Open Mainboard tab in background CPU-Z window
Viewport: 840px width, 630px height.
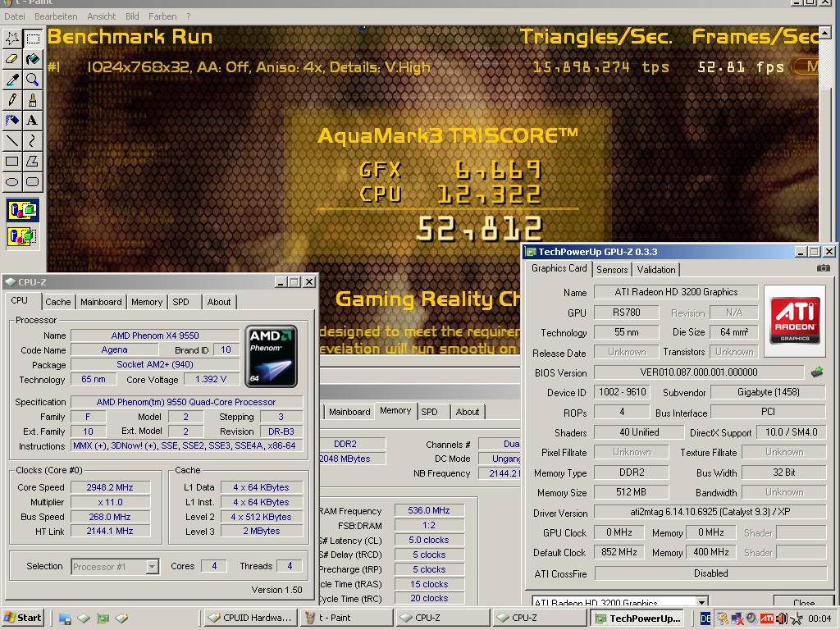349,412
